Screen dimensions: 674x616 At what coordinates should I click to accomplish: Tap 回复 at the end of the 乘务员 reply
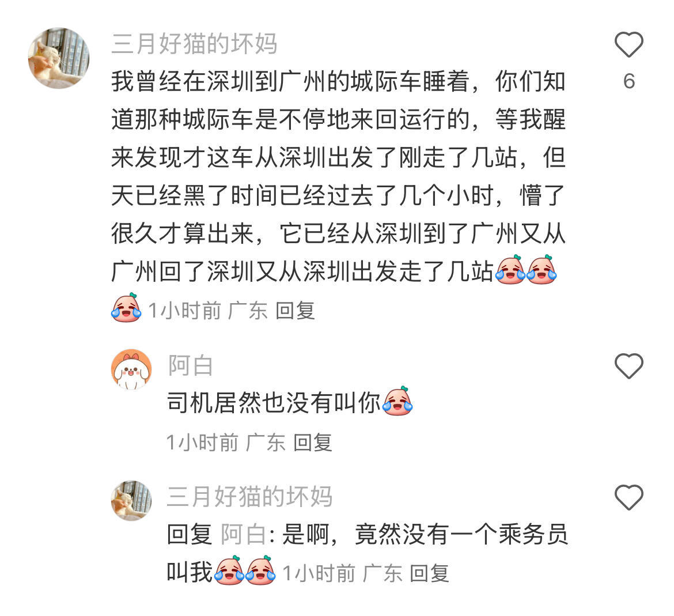429,573
